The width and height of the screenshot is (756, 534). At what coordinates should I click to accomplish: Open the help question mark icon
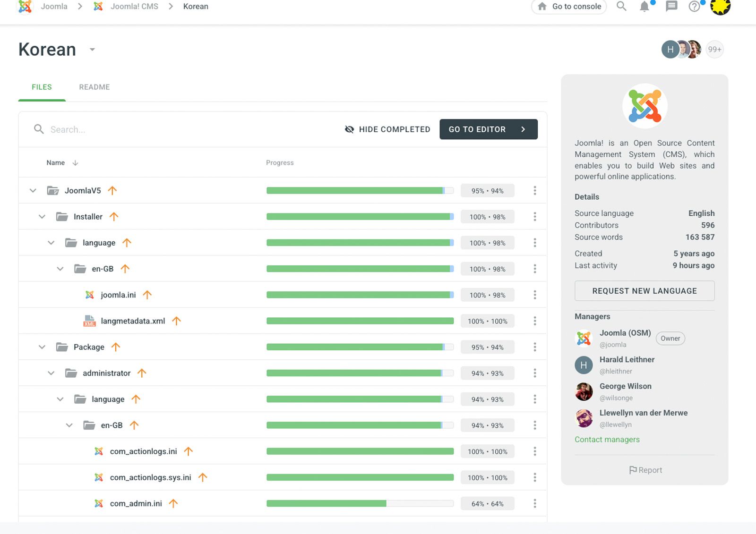pyautogui.click(x=694, y=7)
